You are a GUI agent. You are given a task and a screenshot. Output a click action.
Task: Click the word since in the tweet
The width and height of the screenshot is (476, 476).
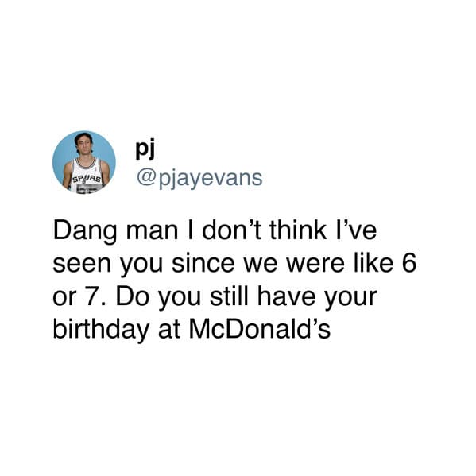(x=203, y=263)
